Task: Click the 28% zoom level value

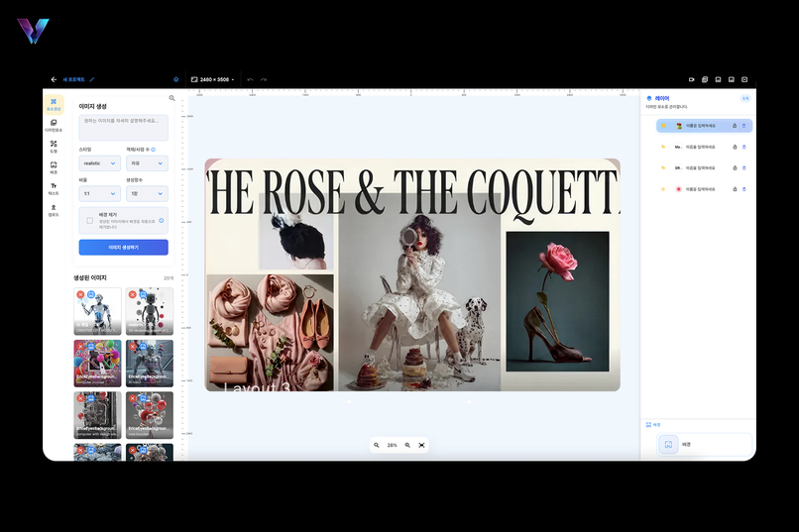Action: [x=392, y=445]
